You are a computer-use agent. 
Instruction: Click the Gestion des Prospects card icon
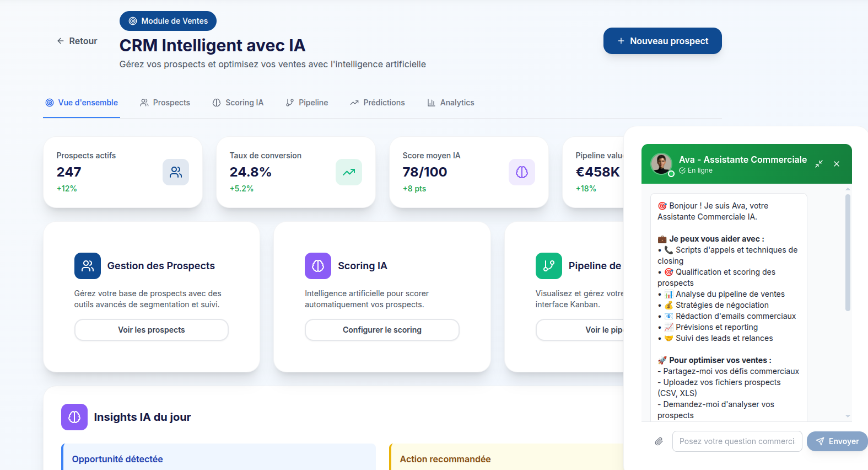click(x=88, y=266)
